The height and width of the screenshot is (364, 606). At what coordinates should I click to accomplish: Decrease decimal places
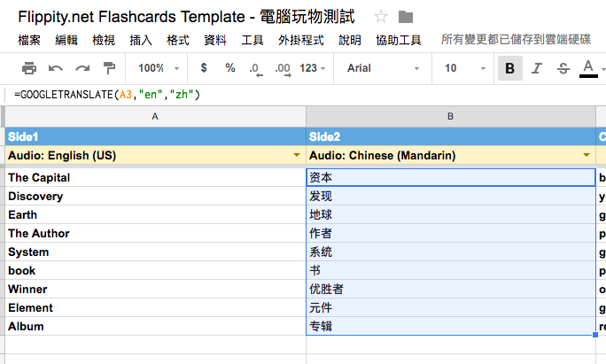pos(255,68)
